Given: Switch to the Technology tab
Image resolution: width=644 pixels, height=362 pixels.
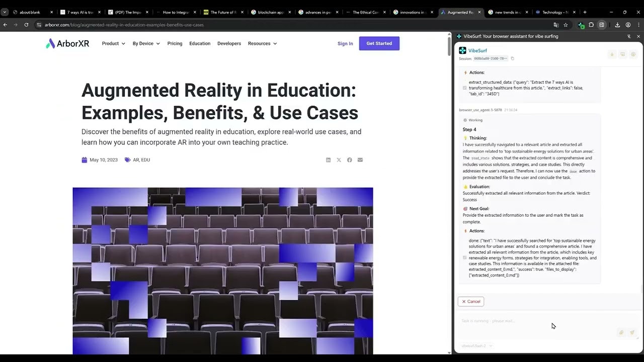Looking at the screenshot, I should pyautogui.click(x=555, y=12).
